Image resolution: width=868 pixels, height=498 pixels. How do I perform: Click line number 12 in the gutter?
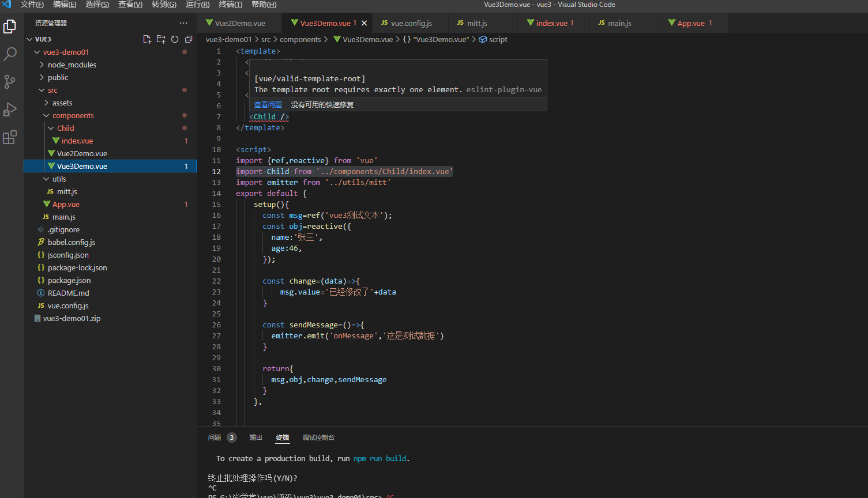click(x=216, y=171)
